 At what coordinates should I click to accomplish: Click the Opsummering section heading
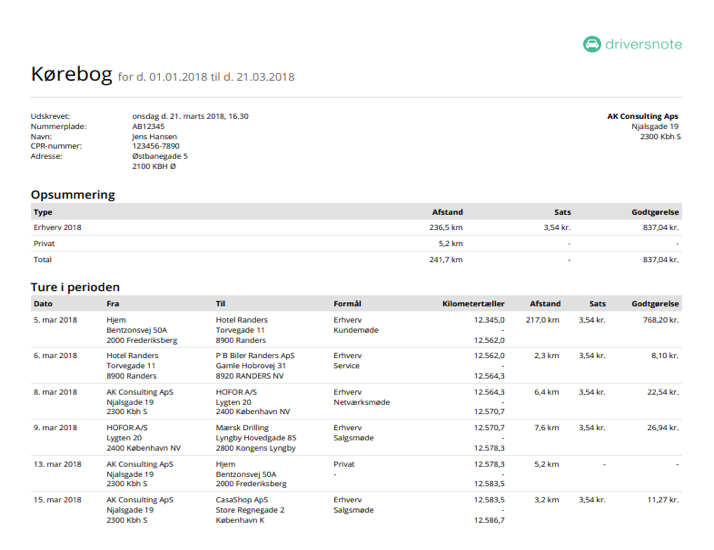pyautogui.click(x=73, y=195)
